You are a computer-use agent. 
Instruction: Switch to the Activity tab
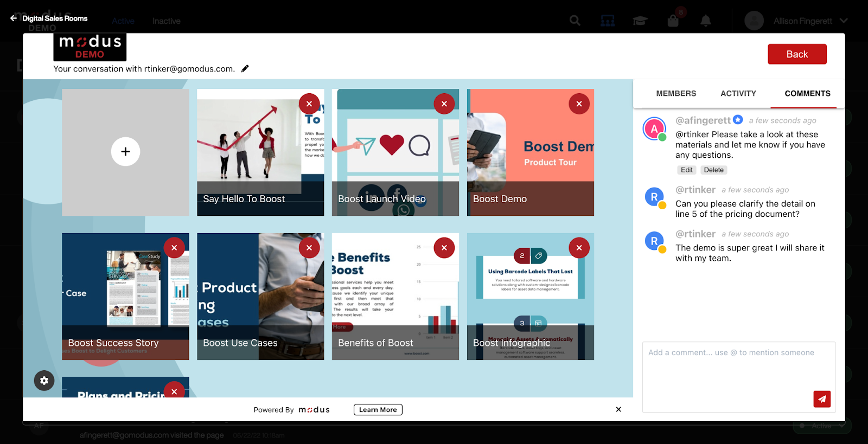coord(738,93)
